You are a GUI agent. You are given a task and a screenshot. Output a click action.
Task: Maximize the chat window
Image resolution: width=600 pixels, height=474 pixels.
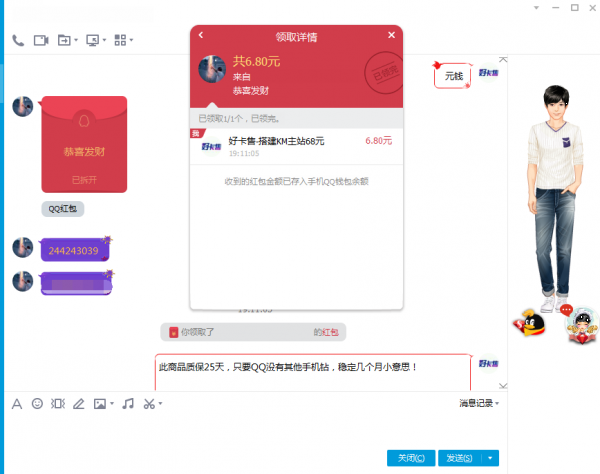[x=574, y=8]
